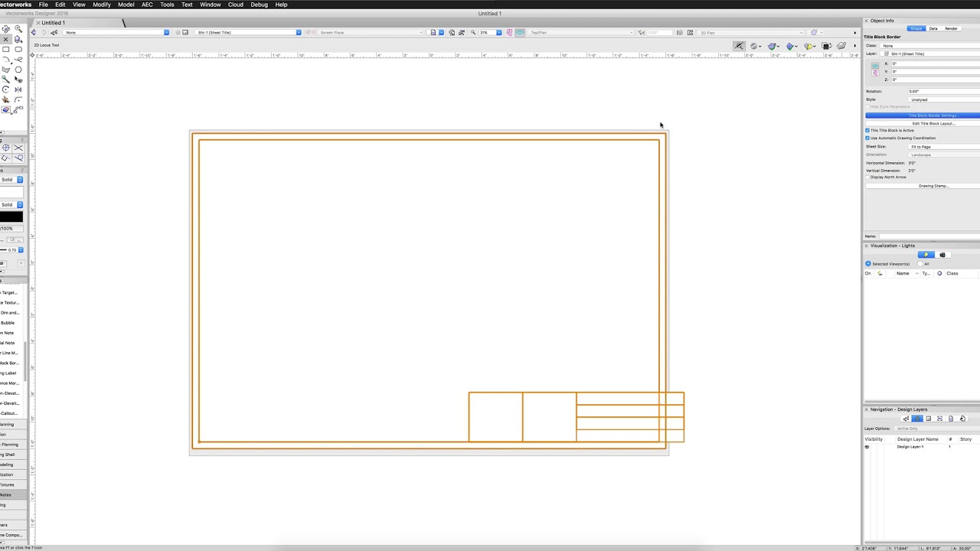Select Design Layer-1 row in Navigation
The width and height of the screenshot is (980, 551).
click(922, 447)
